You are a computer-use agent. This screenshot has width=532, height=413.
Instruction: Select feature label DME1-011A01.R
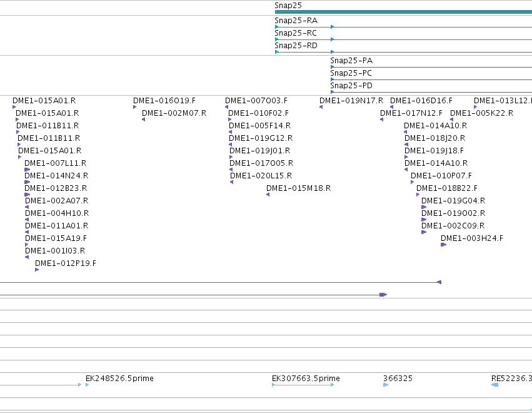coord(57,226)
